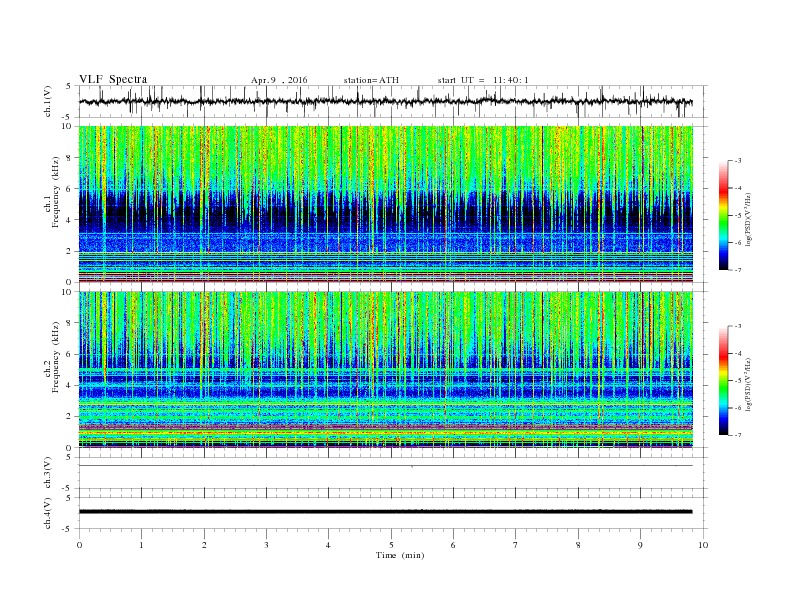Viewport: 792px width, 612px height.
Task: Click the "5" time-axis tick label
Action: pyautogui.click(x=391, y=545)
